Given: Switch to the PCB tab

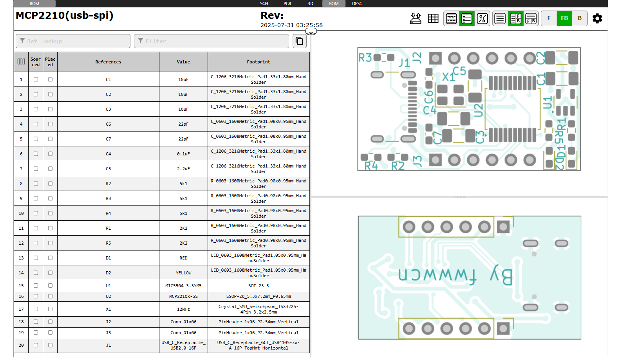Looking at the screenshot, I should 288,4.
